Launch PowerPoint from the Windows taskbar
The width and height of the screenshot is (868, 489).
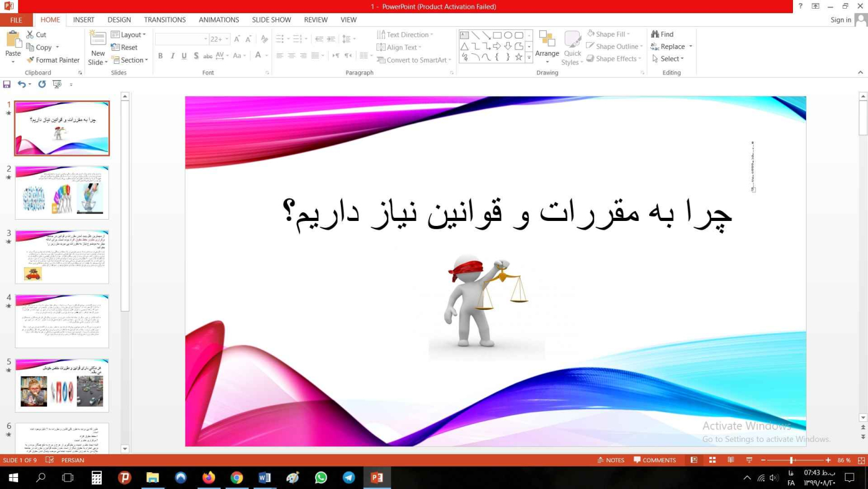(x=376, y=478)
